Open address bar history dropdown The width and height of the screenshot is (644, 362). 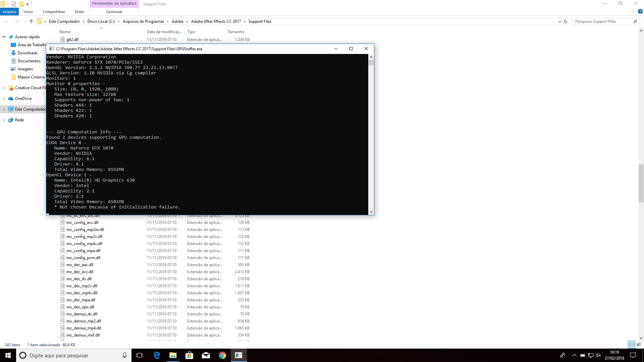coord(559,21)
